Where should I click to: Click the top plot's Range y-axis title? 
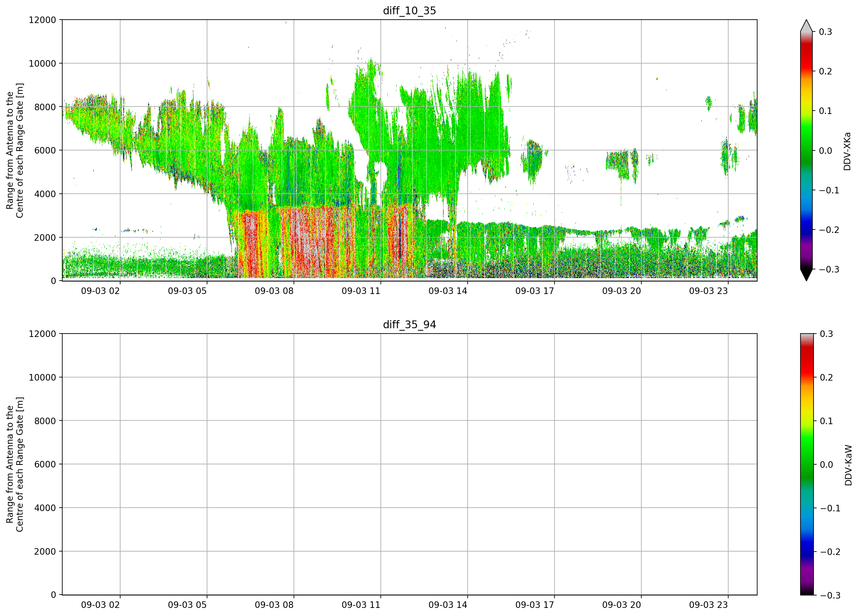coord(15,150)
